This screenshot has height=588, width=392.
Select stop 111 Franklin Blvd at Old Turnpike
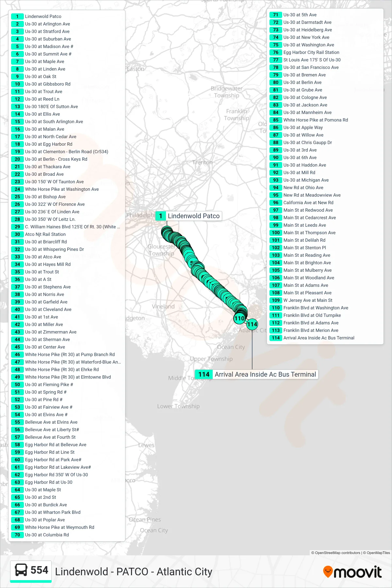pyautogui.click(x=305, y=315)
